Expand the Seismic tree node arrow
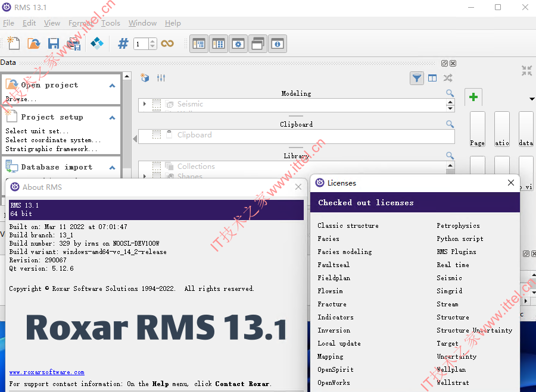Image resolution: width=536 pixels, height=392 pixels. [x=145, y=104]
